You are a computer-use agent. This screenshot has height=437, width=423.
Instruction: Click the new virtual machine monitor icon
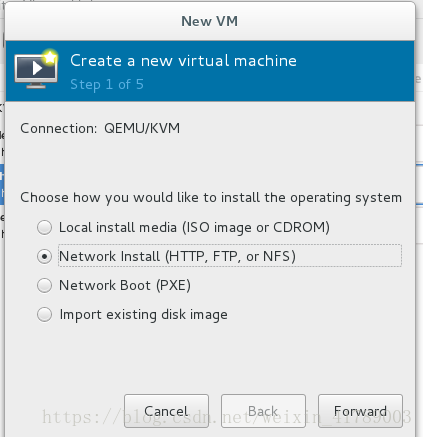pyautogui.click(x=36, y=69)
